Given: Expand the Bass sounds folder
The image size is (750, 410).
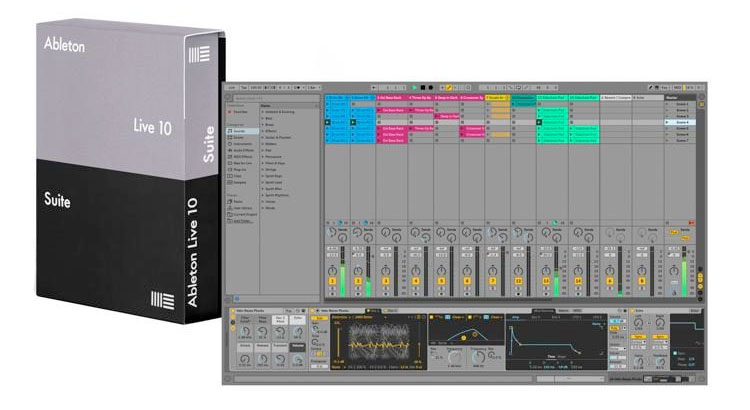Looking at the screenshot, I should click(x=263, y=118).
